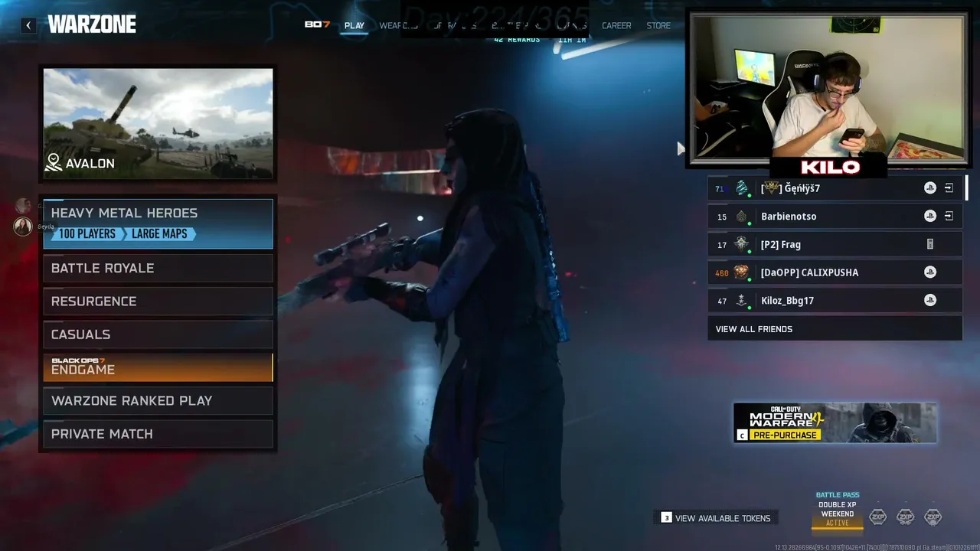Click PlayStation icon on Kiloz_Bbg17's row

click(x=929, y=301)
